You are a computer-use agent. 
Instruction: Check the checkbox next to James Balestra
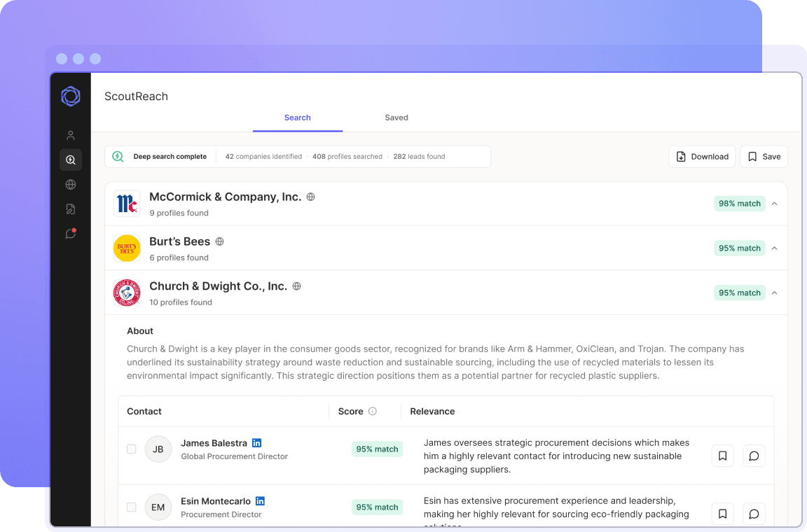(131, 449)
